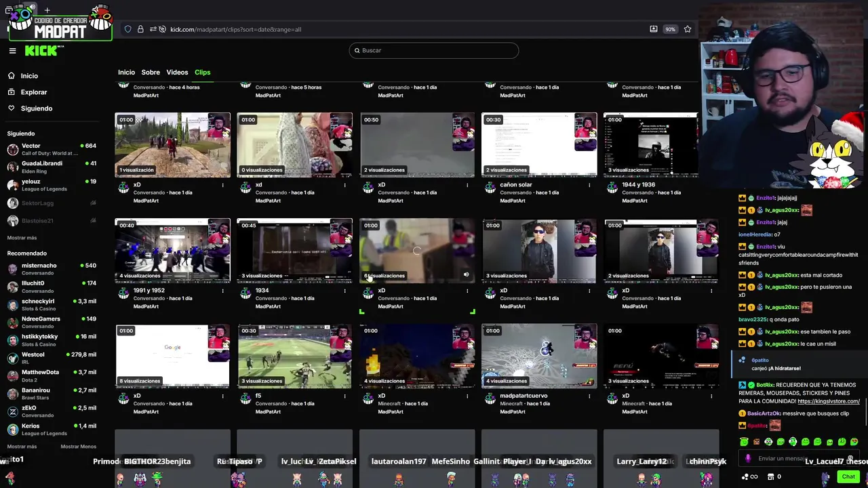Click Vector channel avatar in Siguiendo list

(13, 149)
